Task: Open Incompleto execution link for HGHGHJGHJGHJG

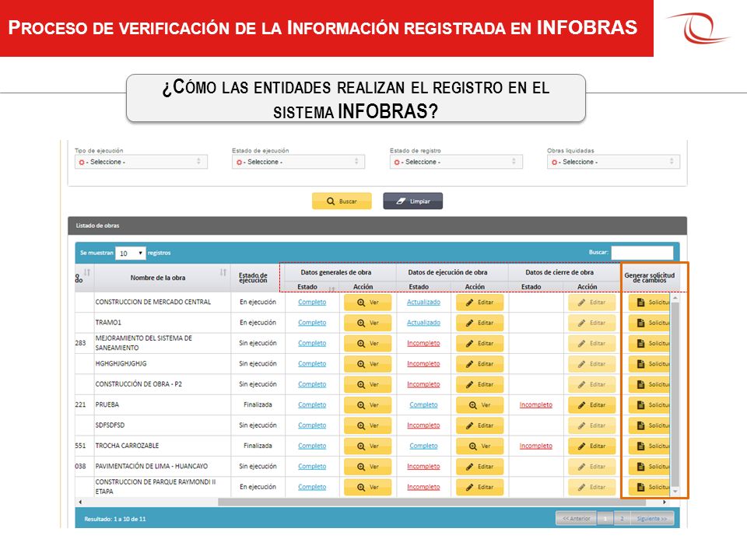Action: (x=423, y=364)
